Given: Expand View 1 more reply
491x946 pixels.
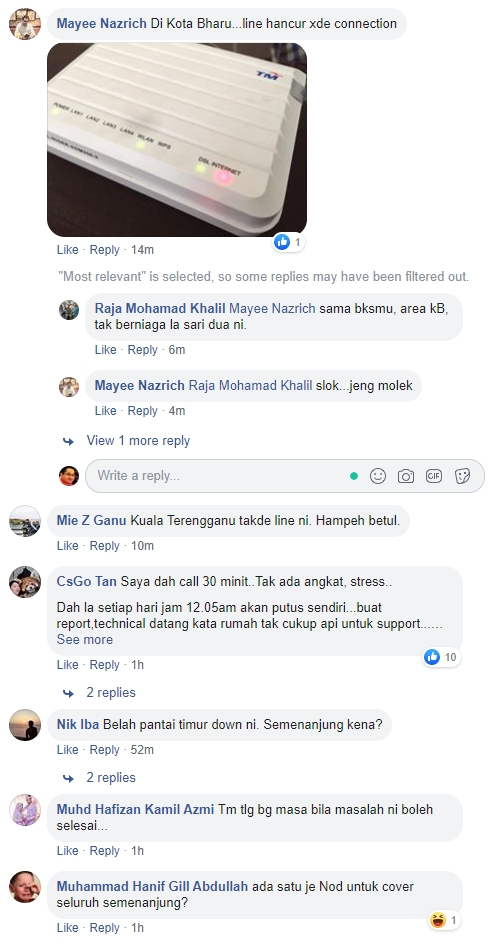Looking at the screenshot, I should point(138,440).
